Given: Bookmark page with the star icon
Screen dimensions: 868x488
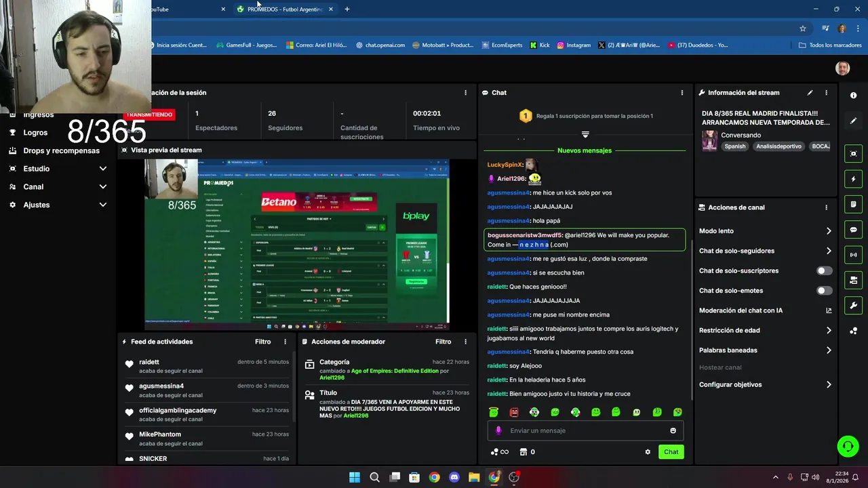Looking at the screenshot, I should click(803, 28).
